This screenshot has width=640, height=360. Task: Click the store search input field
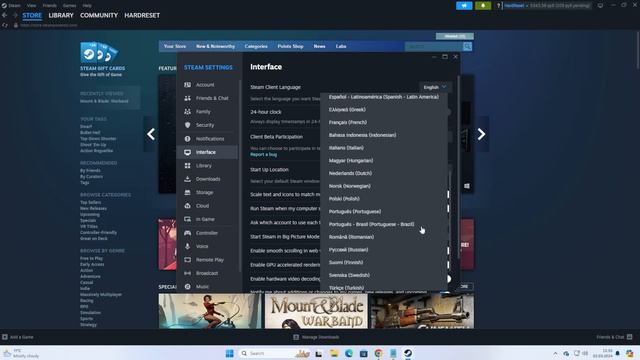click(x=433, y=47)
